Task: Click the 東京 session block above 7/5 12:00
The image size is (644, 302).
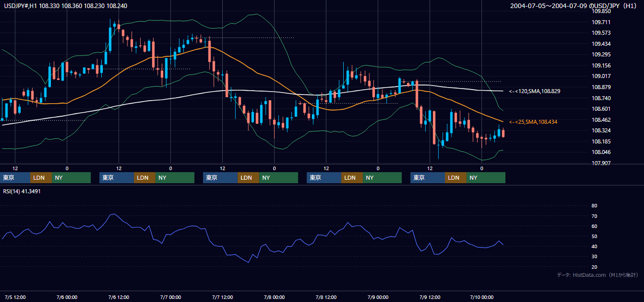Action: coord(15,178)
